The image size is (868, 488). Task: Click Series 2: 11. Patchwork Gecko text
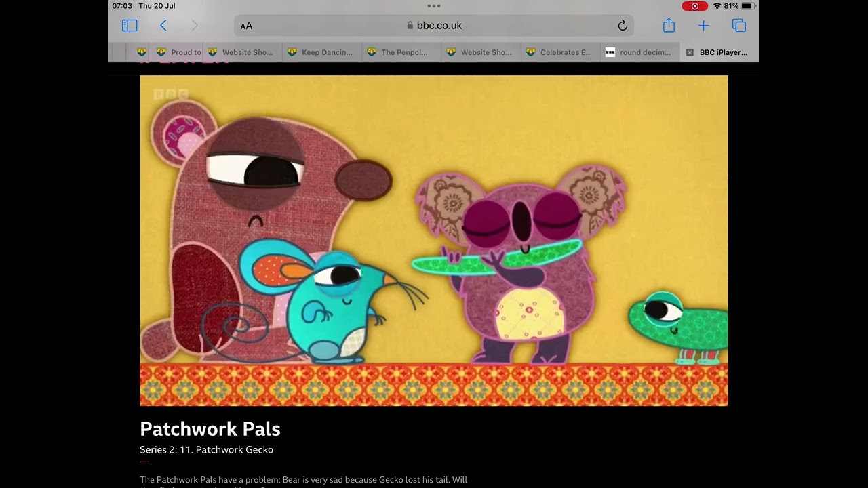(x=207, y=450)
